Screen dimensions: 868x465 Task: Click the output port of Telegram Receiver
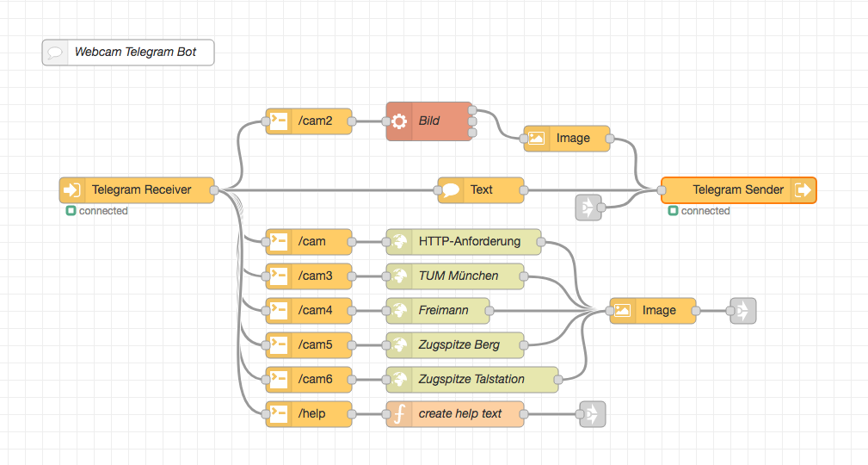point(215,190)
